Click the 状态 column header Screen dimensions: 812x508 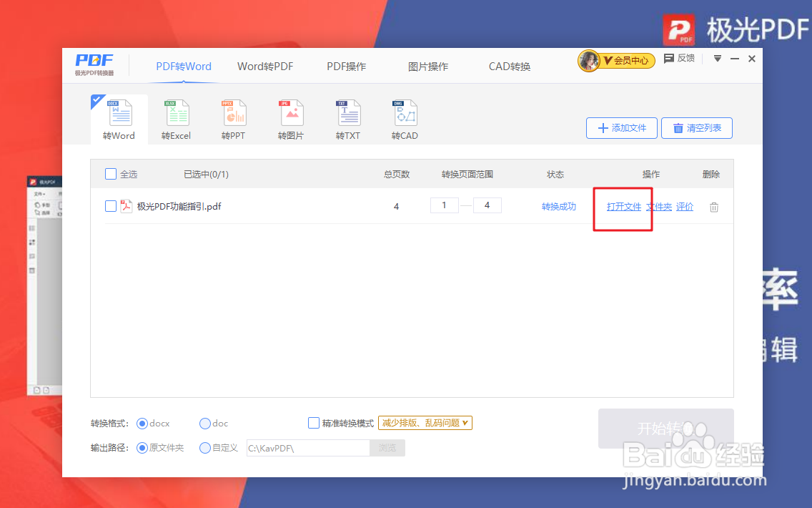tap(555, 174)
